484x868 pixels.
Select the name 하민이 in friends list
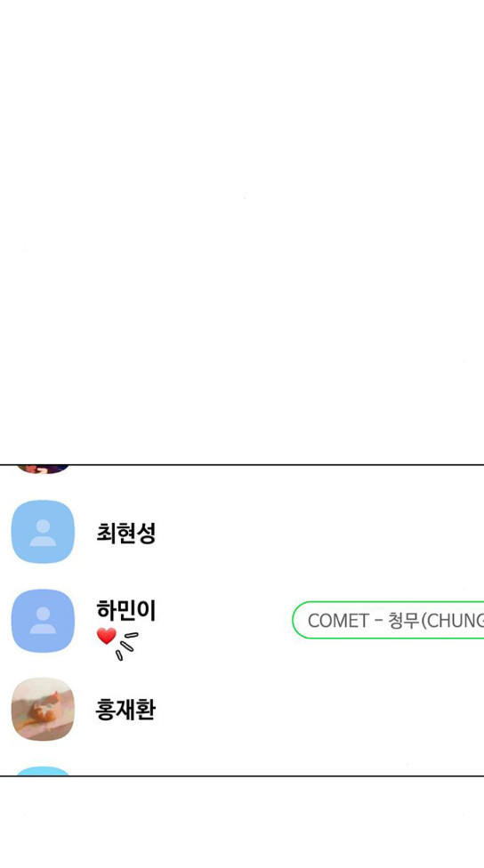pos(126,611)
